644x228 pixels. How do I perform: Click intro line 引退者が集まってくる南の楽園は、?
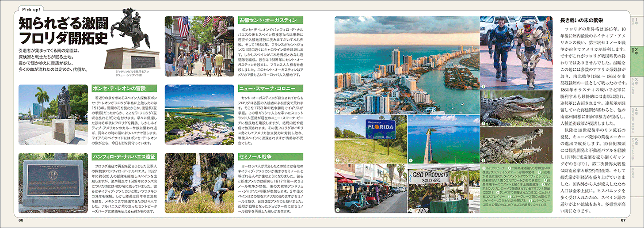pyautogui.click(x=48, y=51)
